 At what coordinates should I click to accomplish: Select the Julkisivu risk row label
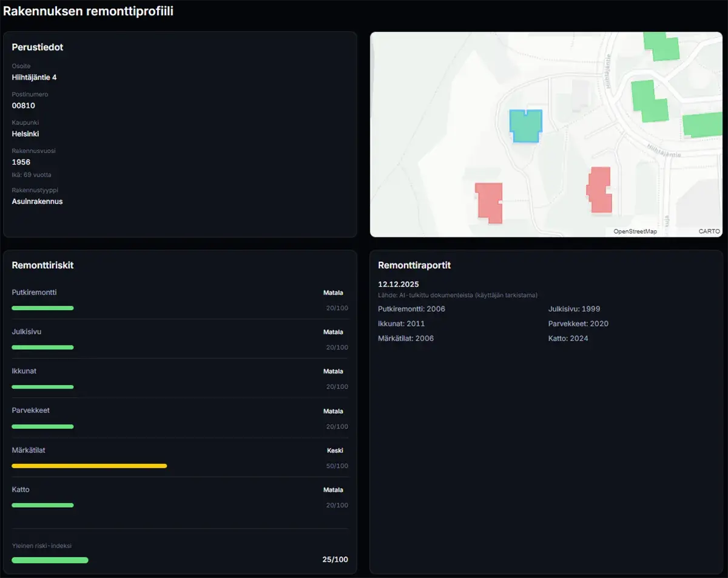pos(27,332)
